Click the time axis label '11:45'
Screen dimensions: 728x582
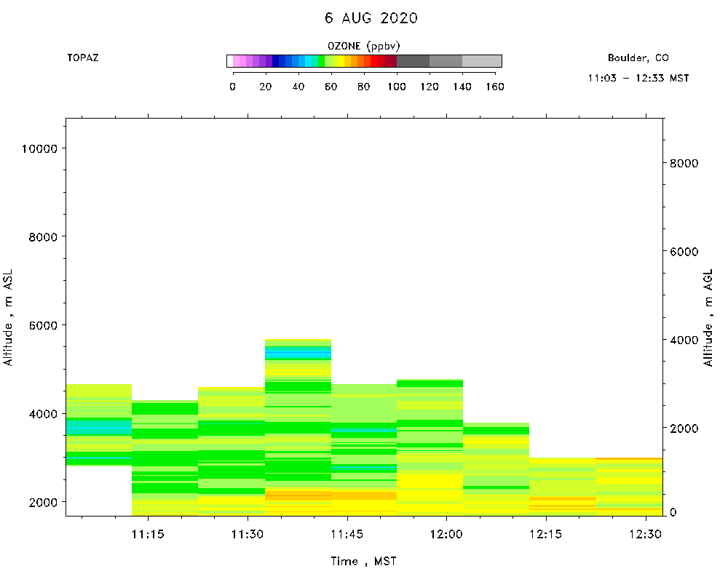tap(347, 534)
